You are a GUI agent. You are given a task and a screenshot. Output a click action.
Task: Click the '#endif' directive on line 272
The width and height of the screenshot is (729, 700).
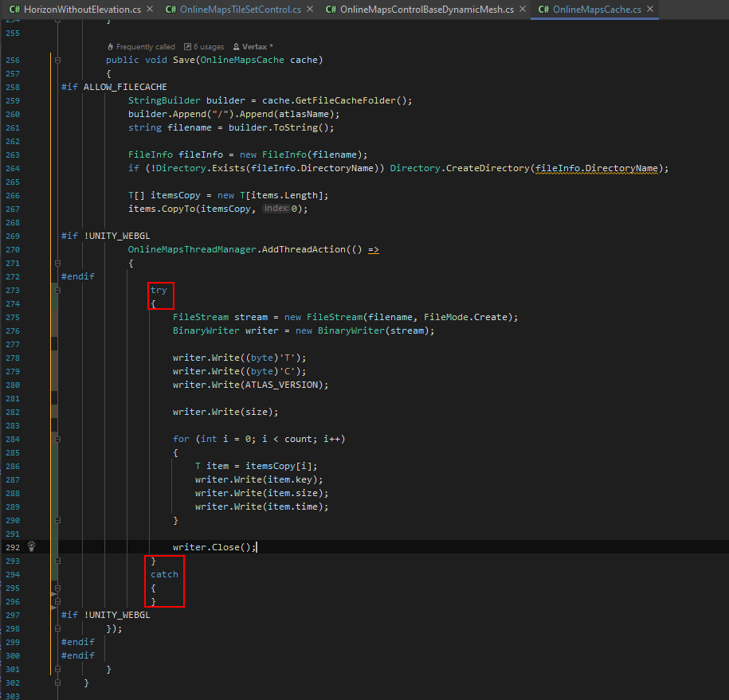click(x=77, y=276)
